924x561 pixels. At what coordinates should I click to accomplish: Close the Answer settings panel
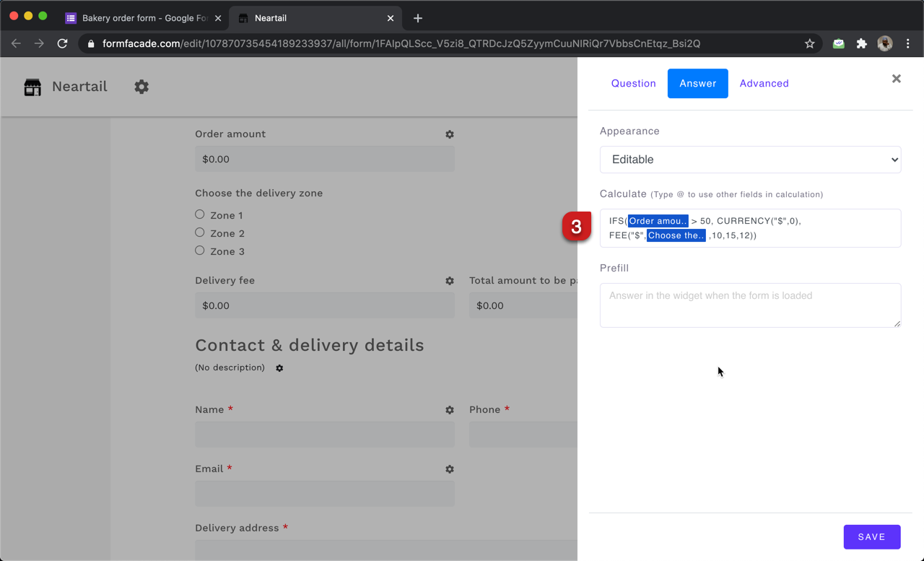[896, 79]
